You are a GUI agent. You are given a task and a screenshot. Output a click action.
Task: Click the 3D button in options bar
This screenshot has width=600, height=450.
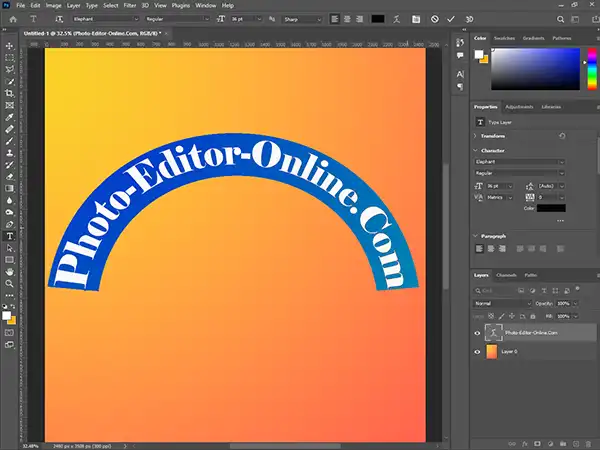pyautogui.click(x=469, y=19)
